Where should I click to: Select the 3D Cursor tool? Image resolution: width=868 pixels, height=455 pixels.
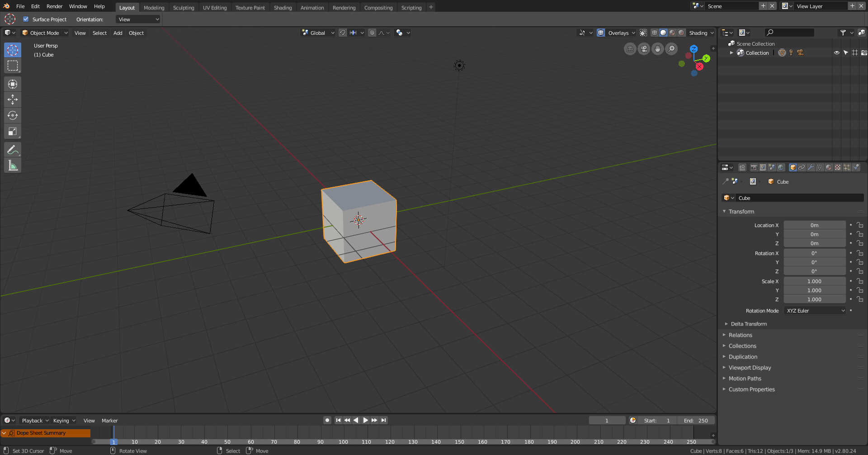(13, 50)
